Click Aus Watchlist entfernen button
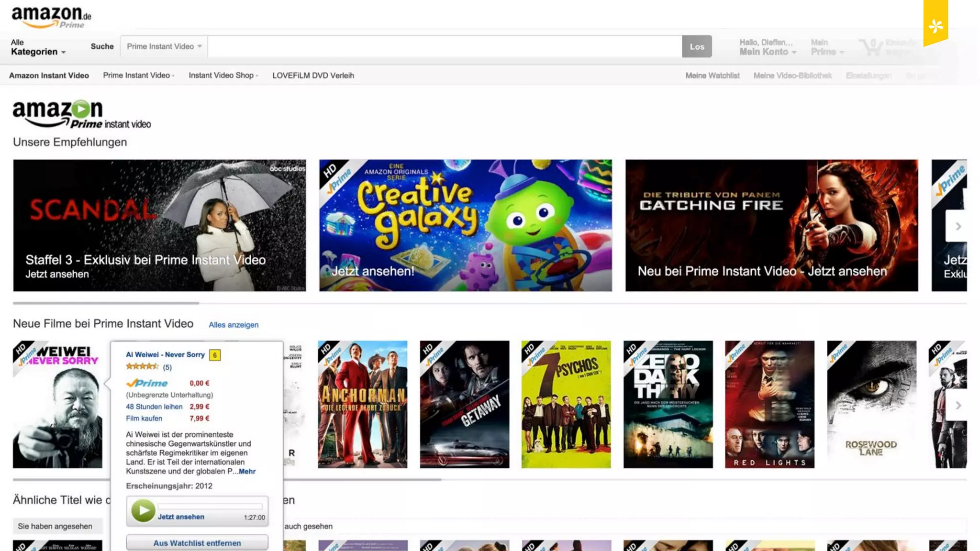980x551 pixels. (x=197, y=543)
